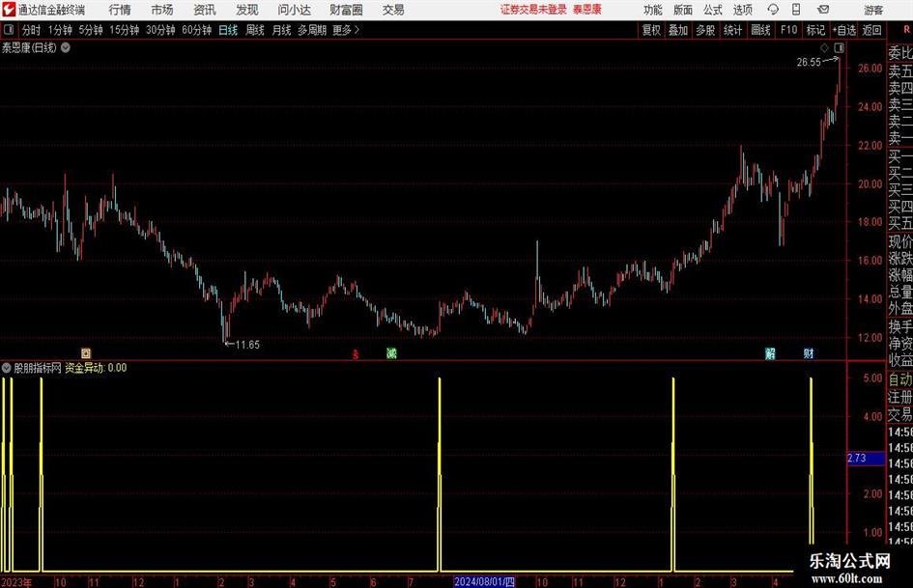Screen dimensions: 913x588
Task: Click the green 减 event marker
Action: (x=392, y=353)
